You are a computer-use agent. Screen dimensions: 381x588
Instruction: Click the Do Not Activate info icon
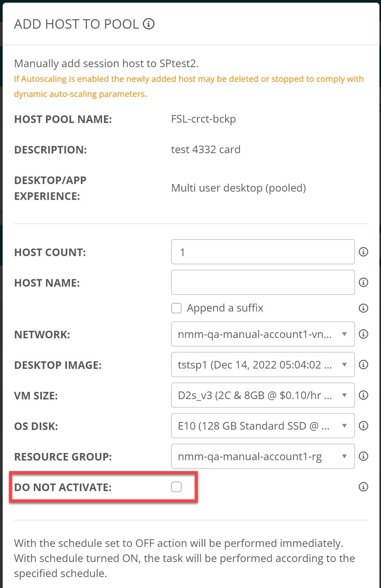363,487
